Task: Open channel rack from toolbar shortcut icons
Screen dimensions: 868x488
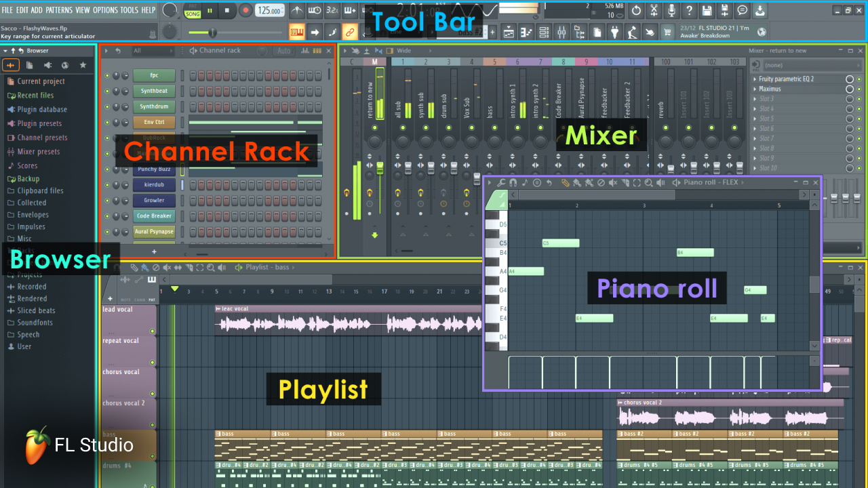Action: coord(545,32)
